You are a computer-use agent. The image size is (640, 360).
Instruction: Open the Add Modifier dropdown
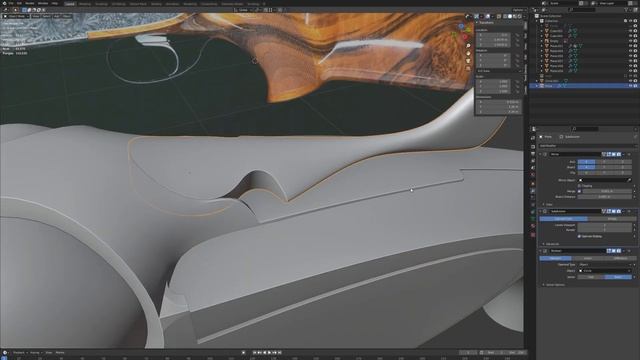tap(587, 146)
